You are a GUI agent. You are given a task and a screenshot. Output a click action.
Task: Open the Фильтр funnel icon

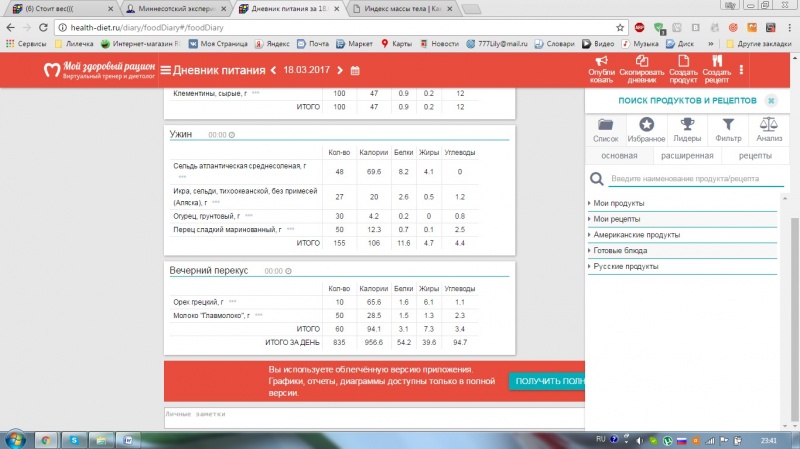pyautogui.click(x=728, y=125)
